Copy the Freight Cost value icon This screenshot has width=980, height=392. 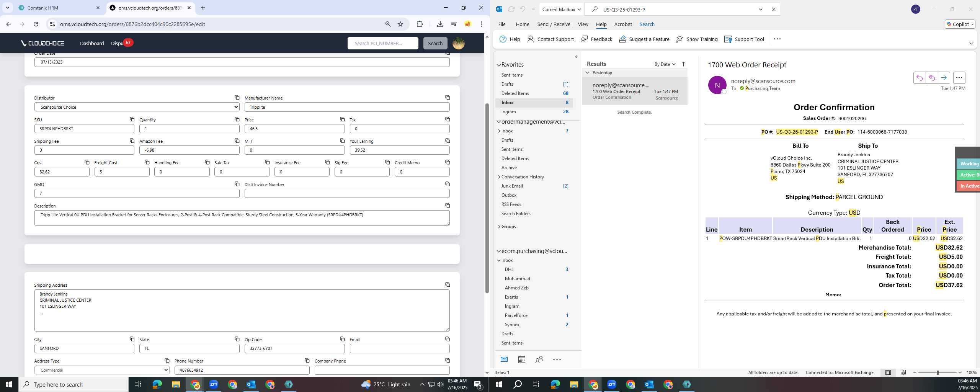click(147, 162)
